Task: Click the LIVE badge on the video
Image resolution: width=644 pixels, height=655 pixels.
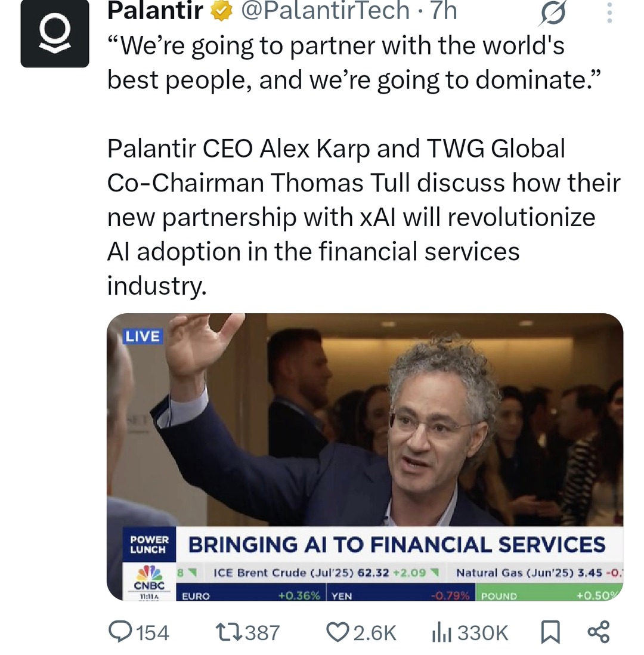Action: coord(143,336)
